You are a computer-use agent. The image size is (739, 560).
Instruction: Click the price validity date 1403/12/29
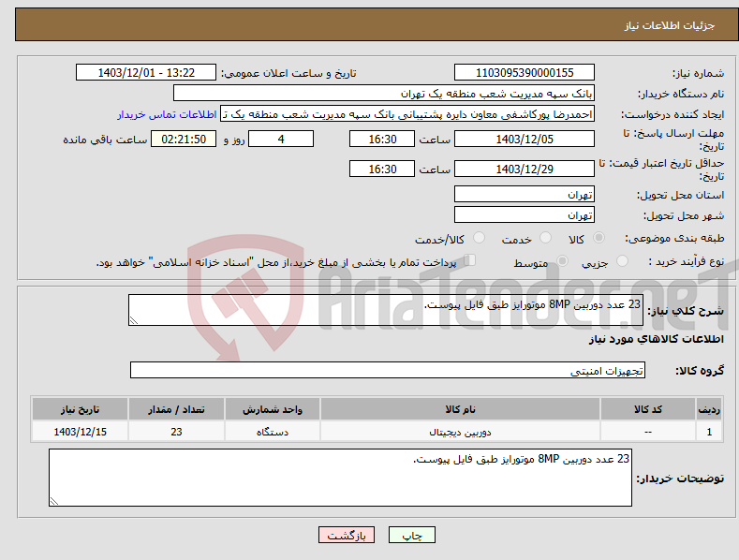(x=525, y=169)
